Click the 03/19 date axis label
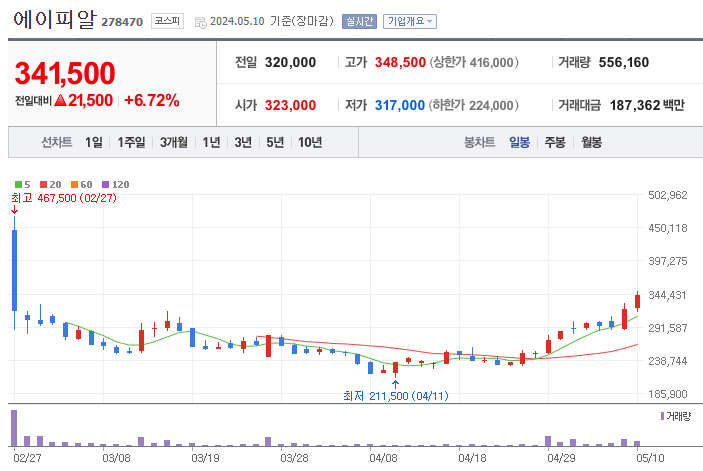This screenshot has width=703, height=471. pos(205,458)
